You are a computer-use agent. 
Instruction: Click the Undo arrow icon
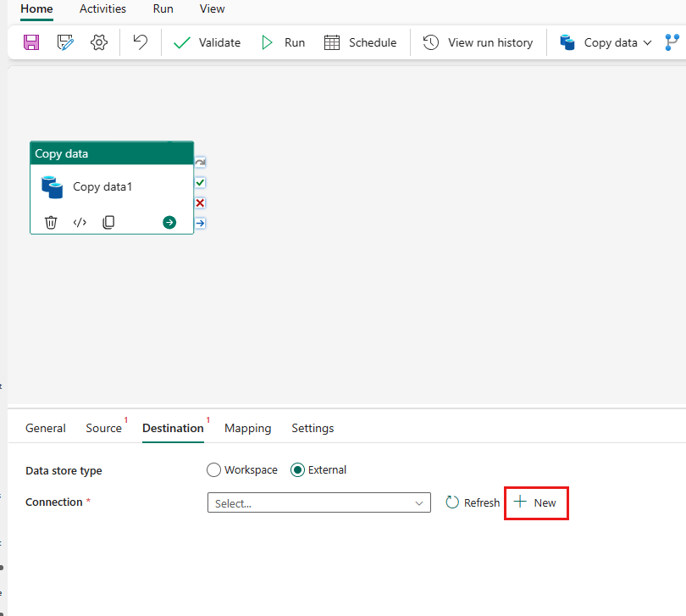pos(141,42)
